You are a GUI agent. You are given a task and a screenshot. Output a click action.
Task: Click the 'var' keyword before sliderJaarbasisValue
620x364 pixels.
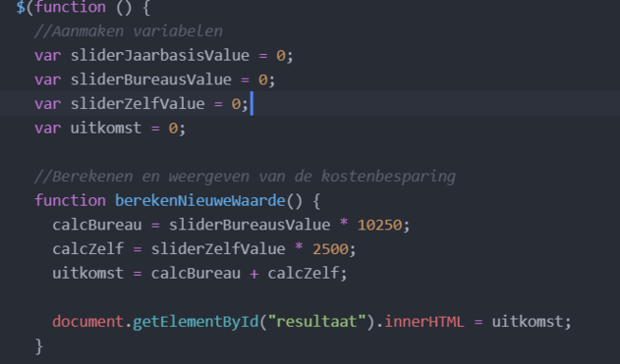(47, 55)
